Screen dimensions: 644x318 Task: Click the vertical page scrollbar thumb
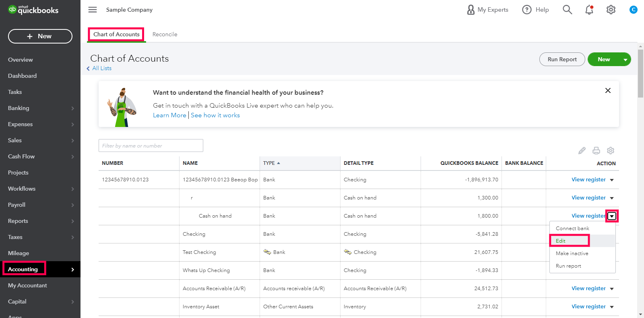click(640, 73)
